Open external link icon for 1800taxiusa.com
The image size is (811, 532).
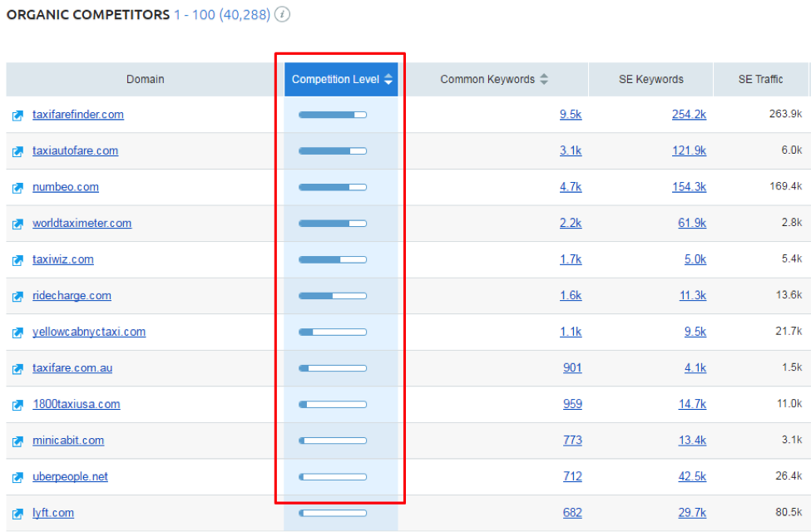click(x=17, y=405)
